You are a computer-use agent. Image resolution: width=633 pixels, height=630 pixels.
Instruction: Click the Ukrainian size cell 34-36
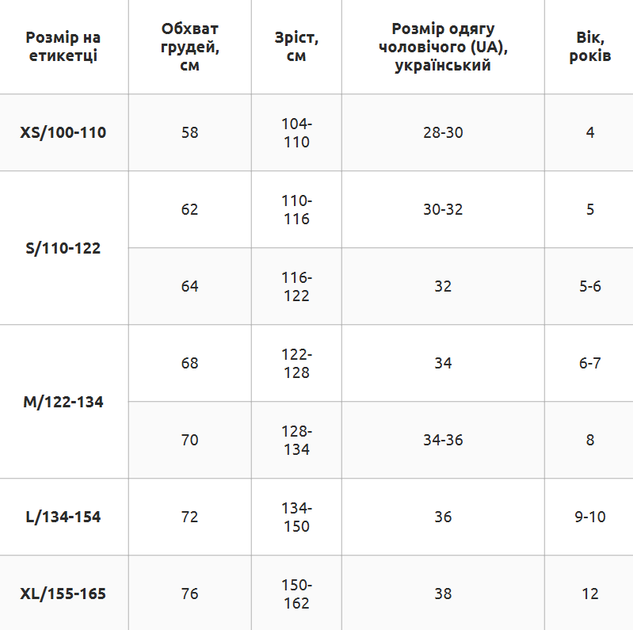[x=443, y=440]
